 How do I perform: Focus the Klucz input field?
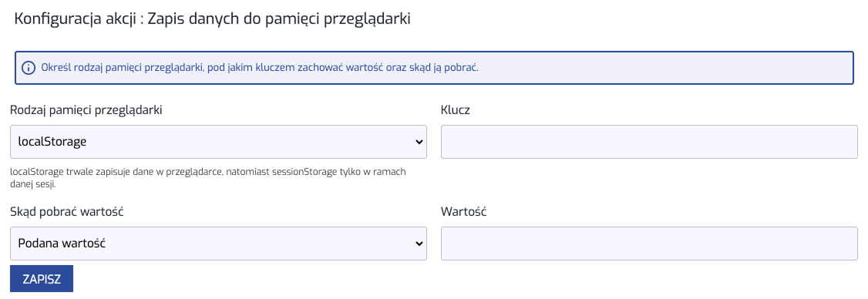[x=649, y=142]
